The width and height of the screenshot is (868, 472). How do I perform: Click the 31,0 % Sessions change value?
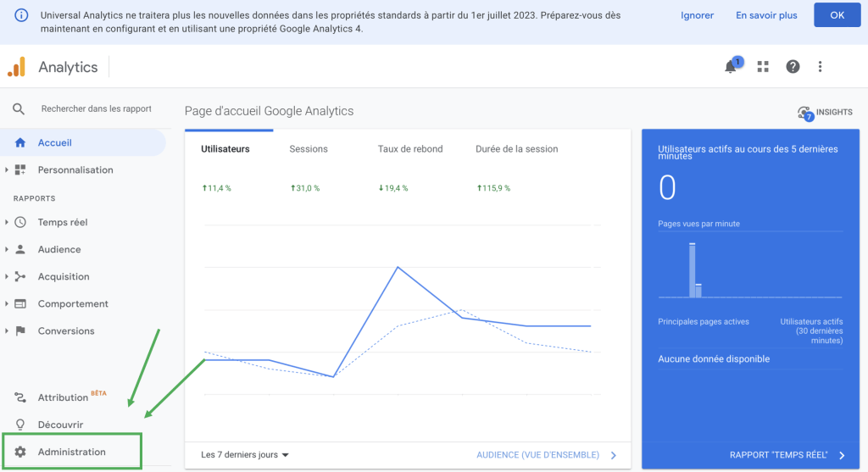click(x=305, y=188)
